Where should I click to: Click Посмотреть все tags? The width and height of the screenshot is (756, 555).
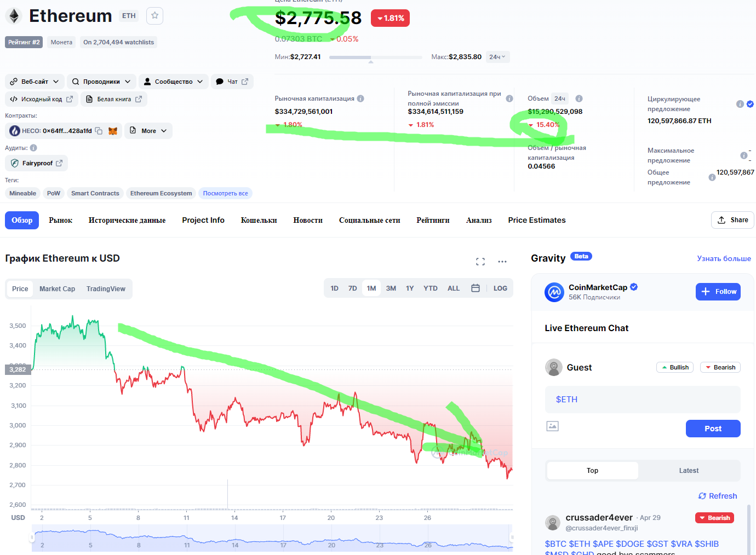[225, 193]
